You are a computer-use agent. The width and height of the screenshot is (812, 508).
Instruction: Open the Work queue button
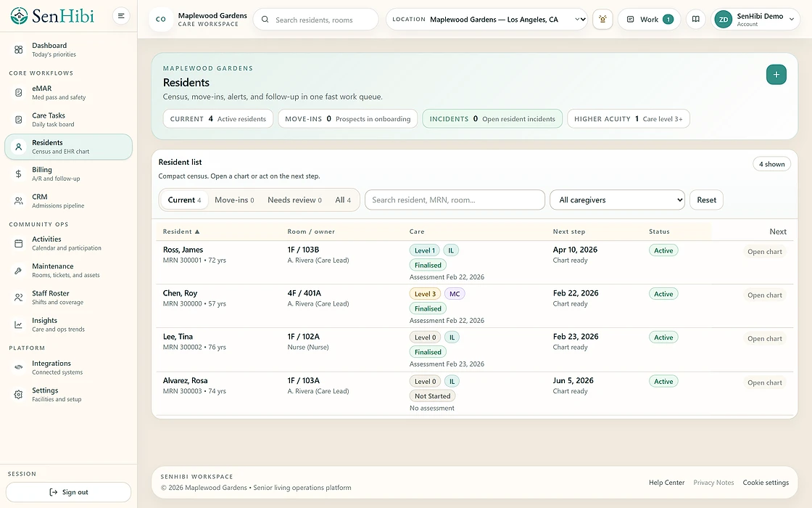click(650, 19)
